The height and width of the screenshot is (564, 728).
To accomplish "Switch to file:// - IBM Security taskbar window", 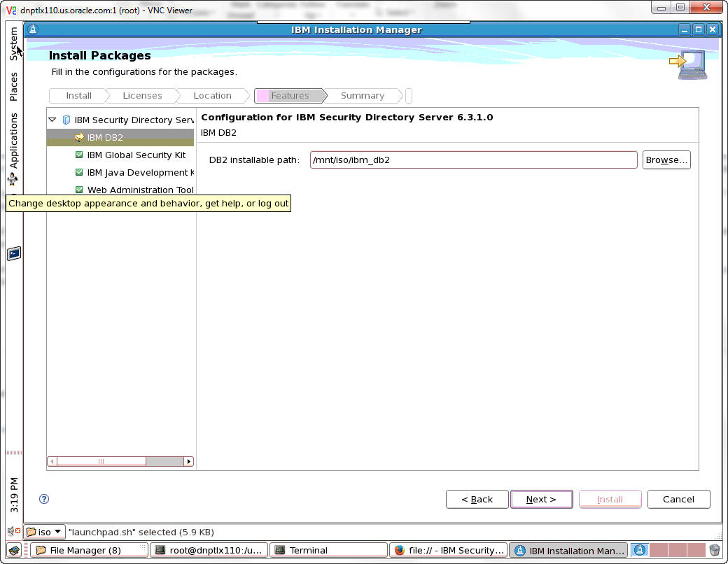I will [449, 550].
